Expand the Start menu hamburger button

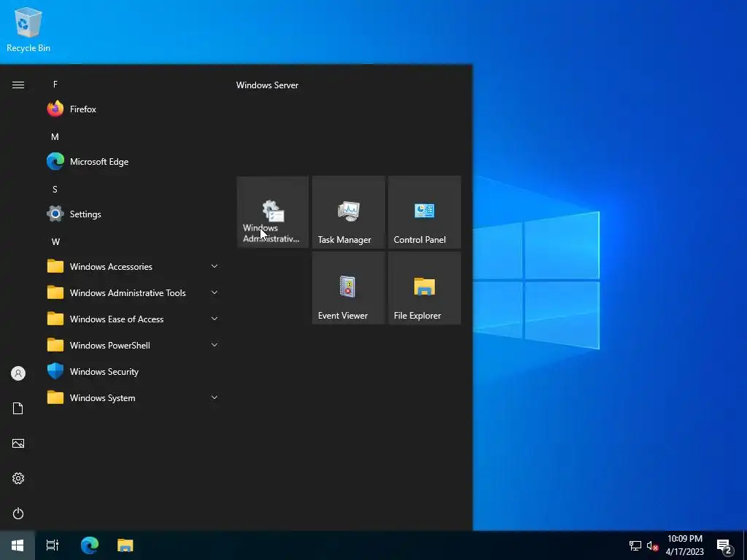tap(18, 85)
